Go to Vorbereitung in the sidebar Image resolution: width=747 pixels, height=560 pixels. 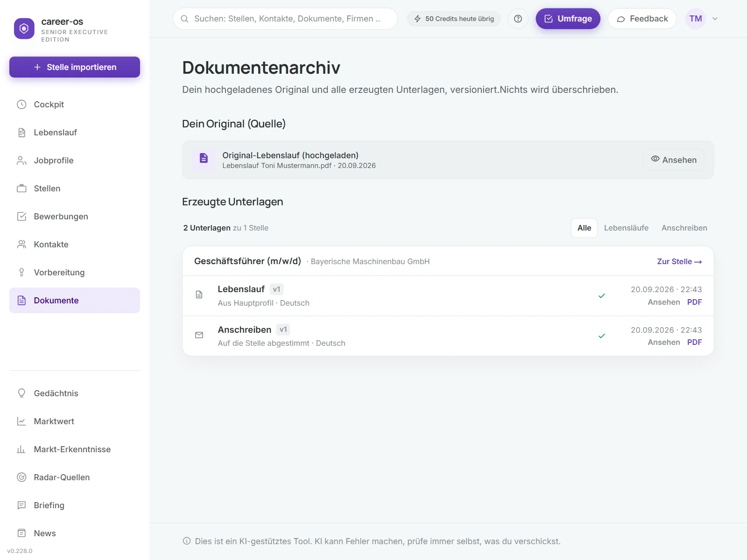(x=75, y=273)
